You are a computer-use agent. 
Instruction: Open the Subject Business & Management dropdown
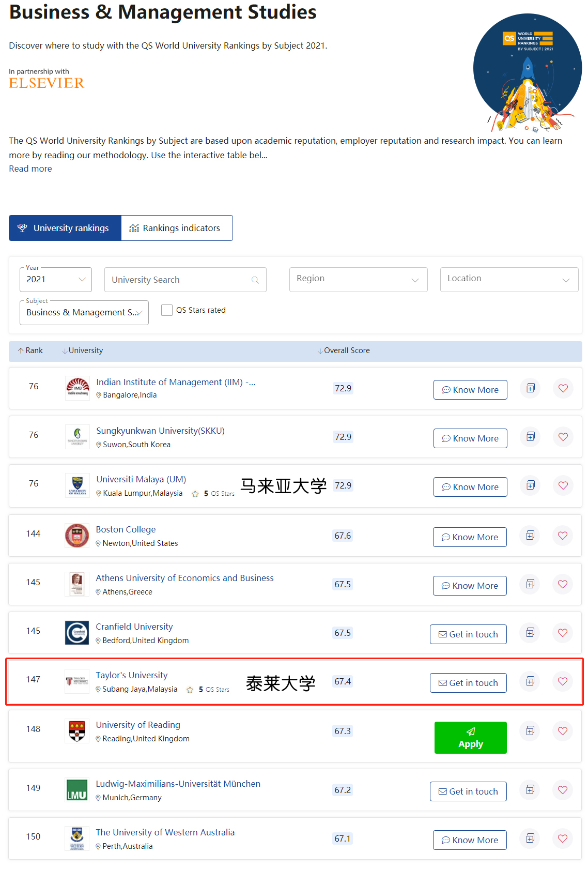(x=84, y=313)
